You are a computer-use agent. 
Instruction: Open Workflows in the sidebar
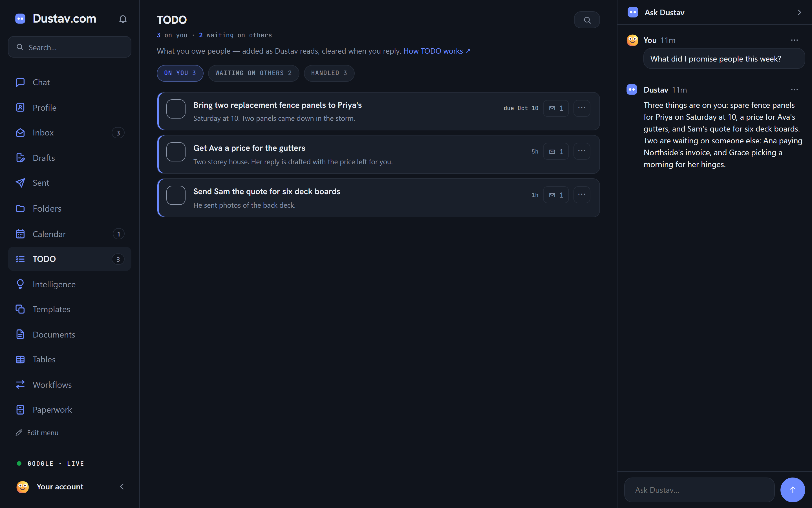69,385
